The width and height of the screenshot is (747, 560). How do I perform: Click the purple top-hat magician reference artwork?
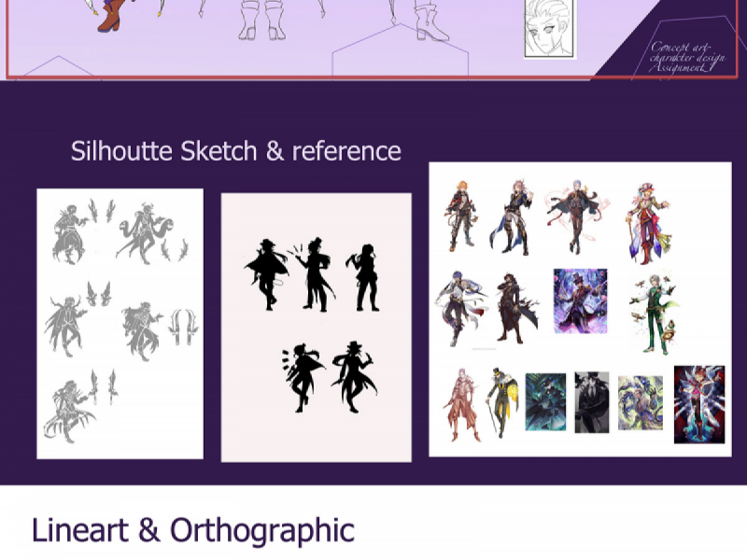click(580, 301)
